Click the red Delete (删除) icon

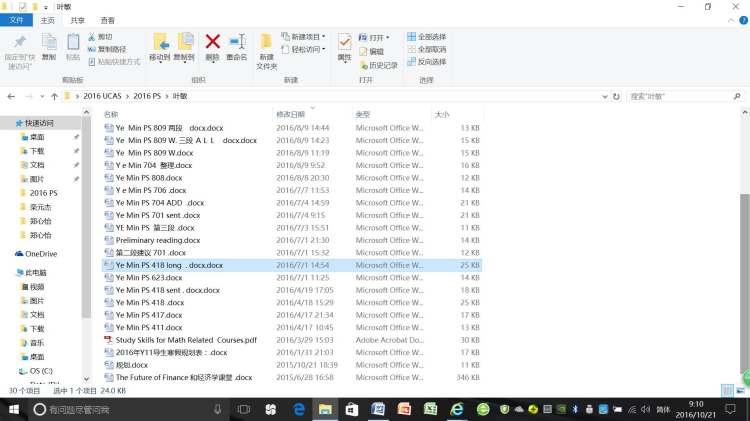212,42
